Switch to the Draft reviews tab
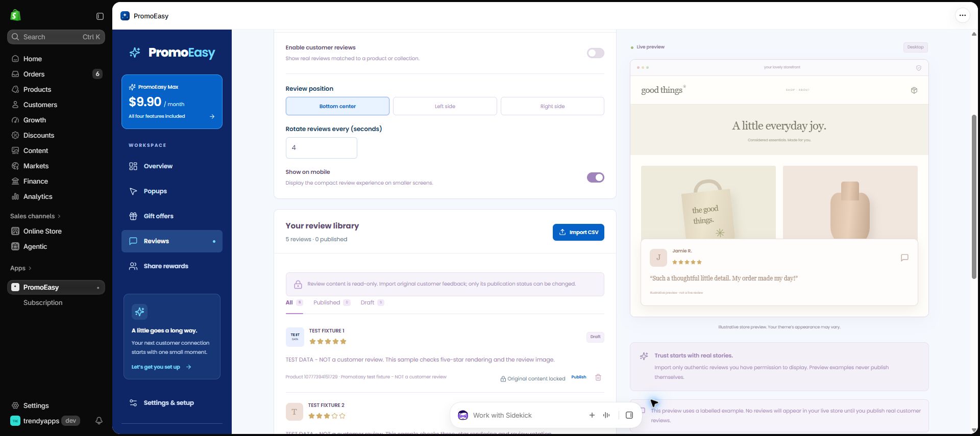980x436 pixels. tap(372, 302)
